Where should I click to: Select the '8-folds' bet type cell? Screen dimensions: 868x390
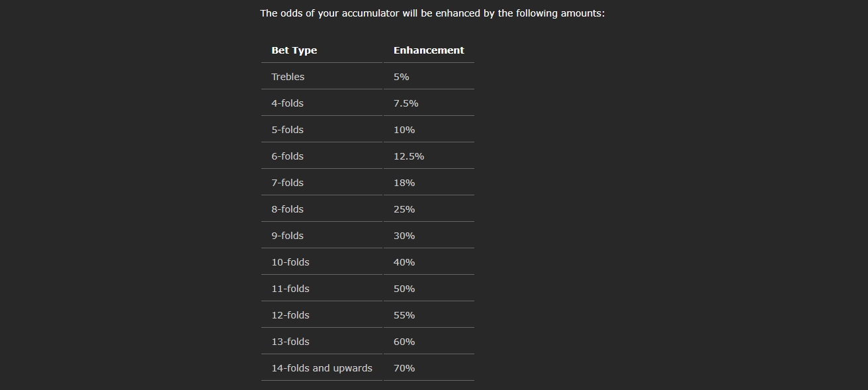pos(322,209)
